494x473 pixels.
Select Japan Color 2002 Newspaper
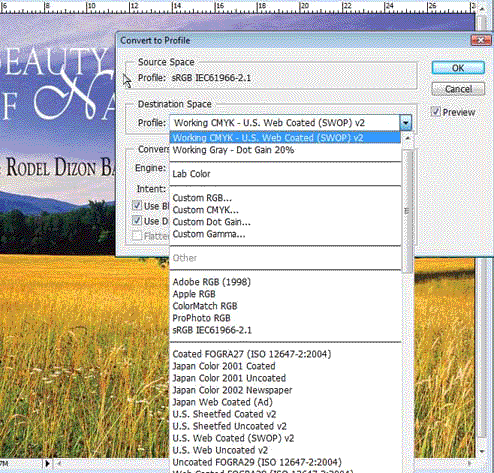(x=285, y=390)
